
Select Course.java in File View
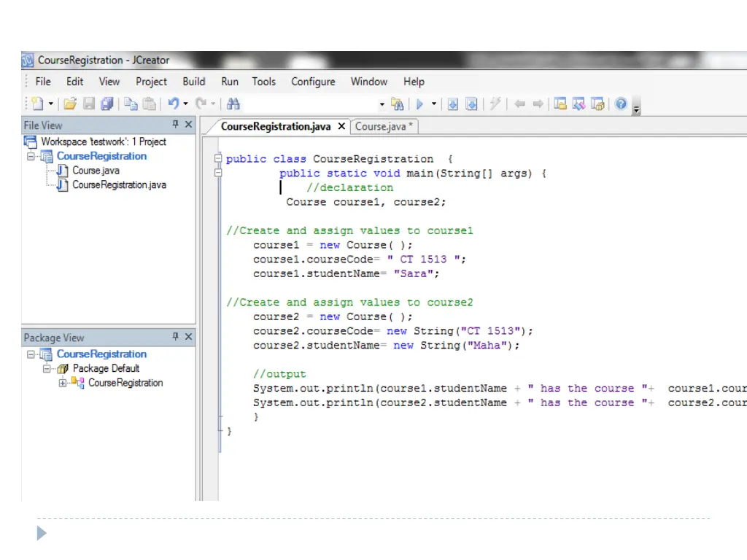[96, 171]
